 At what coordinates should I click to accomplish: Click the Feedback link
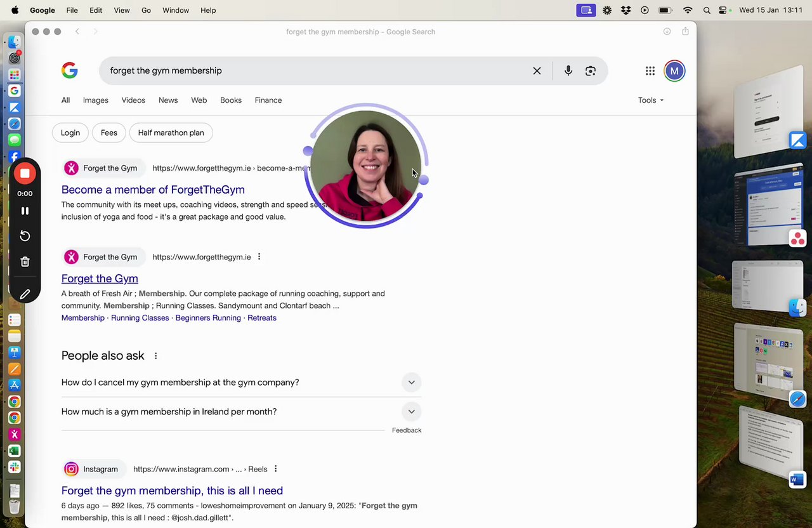[x=407, y=430]
